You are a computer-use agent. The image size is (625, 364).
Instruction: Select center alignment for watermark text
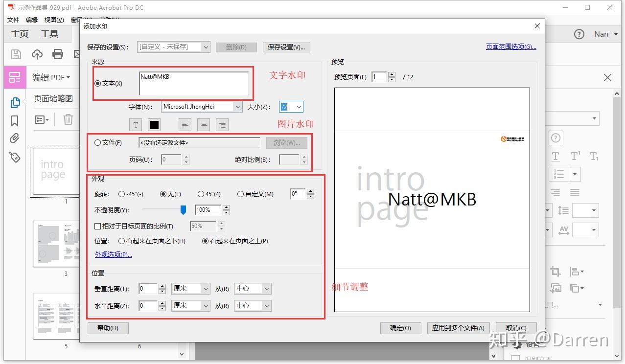coord(203,125)
